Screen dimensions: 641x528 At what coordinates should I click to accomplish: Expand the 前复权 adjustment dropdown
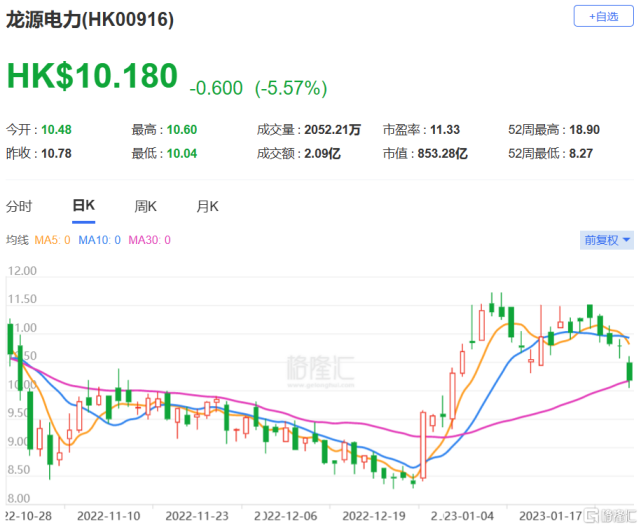pyautogui.click(x=607, y=240)
